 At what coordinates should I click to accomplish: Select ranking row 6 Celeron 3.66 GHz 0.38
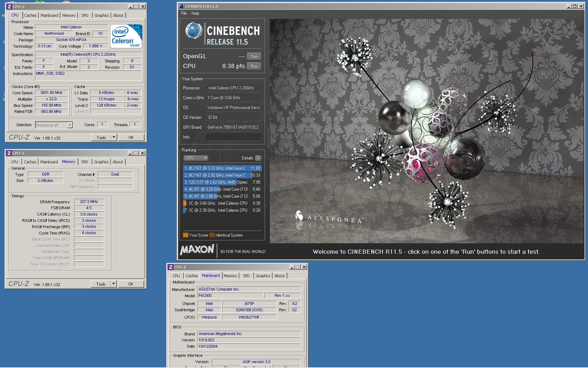(x=222, y=203)
